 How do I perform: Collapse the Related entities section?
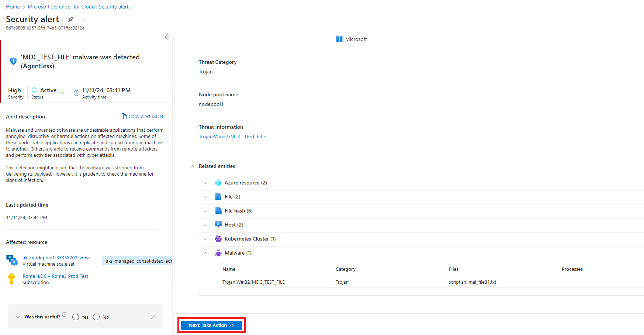tap(192, 166)
